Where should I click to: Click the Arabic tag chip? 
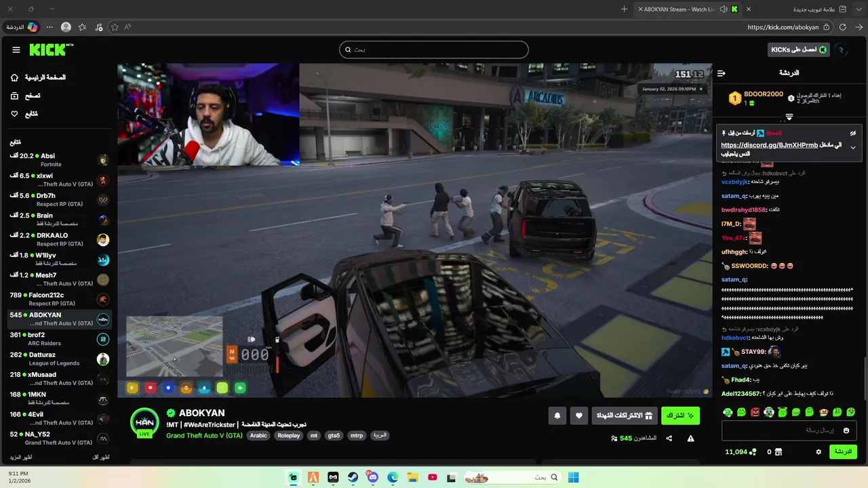point(258,436)
